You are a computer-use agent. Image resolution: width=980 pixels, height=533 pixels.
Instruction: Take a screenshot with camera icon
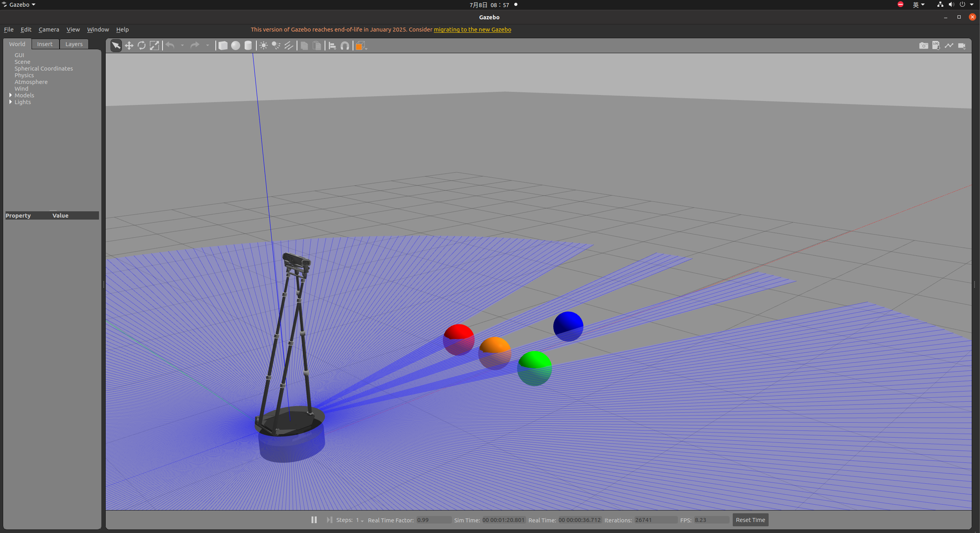pyautogui.click(x=923, y=46)
